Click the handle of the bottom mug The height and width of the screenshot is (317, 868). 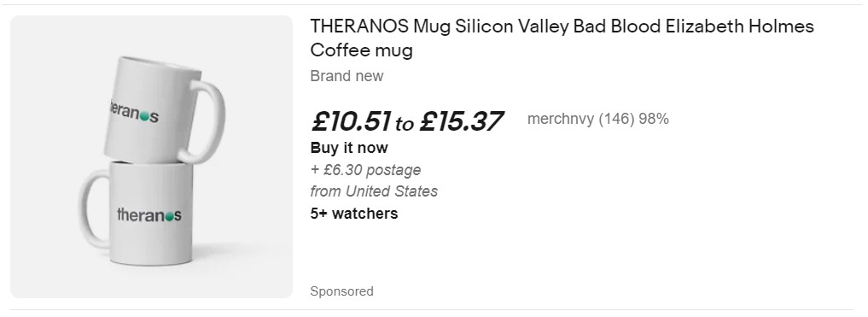pyautogui.click(x=95, y=209)
